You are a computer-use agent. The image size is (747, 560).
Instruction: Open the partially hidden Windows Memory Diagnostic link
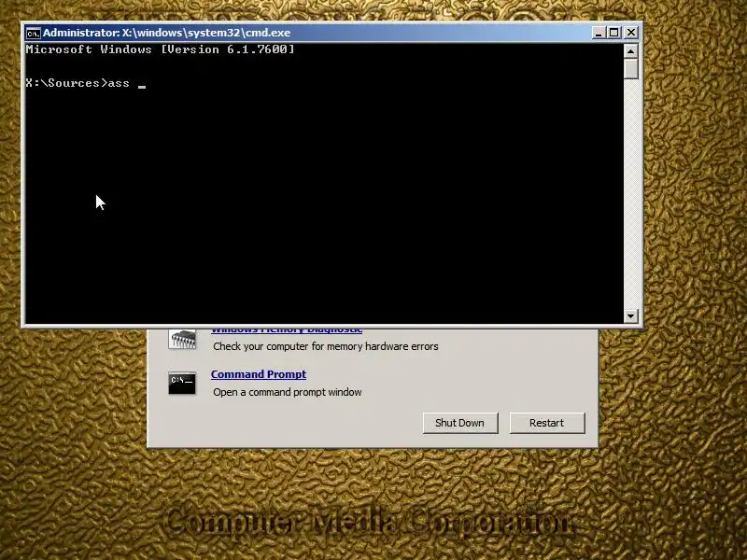coord(287,330)
